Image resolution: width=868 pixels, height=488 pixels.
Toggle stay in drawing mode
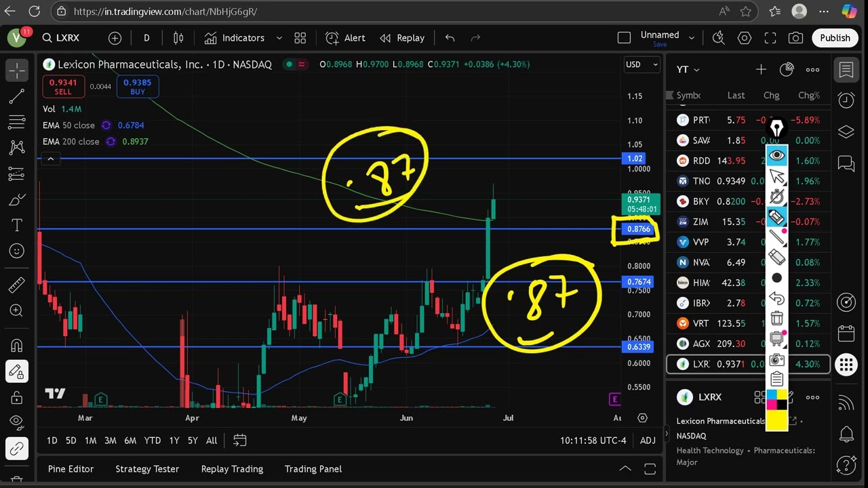[17, 371]
